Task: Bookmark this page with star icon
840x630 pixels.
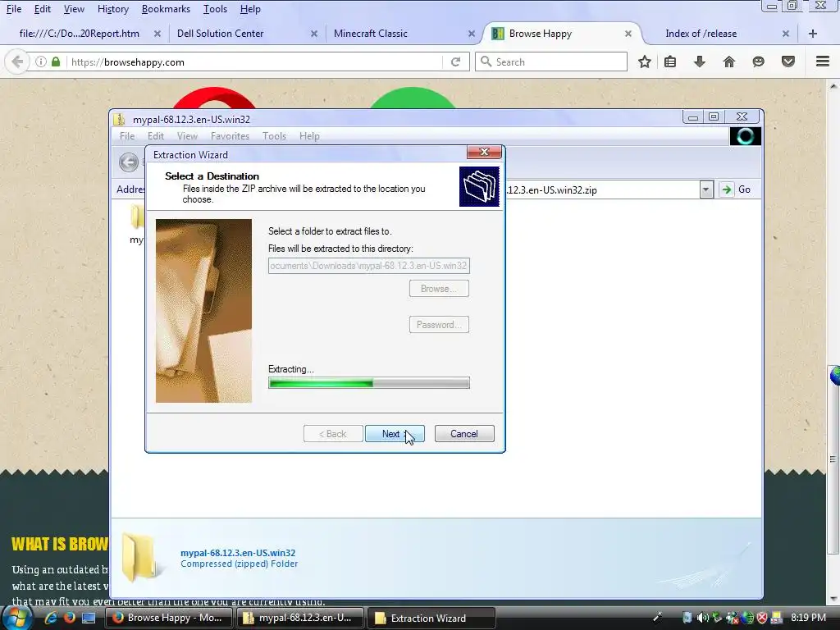Action: (645, 62)
